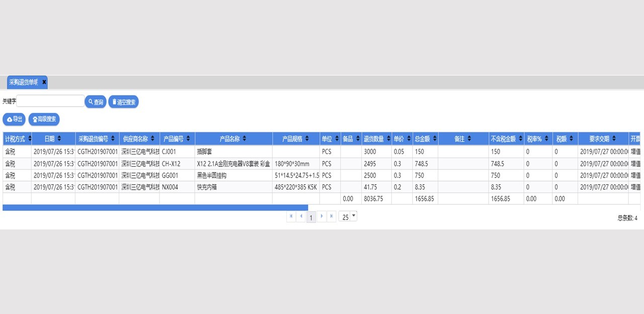
Task: Close the 采购退货单明细 tab
Action: [x=44, y=82]
